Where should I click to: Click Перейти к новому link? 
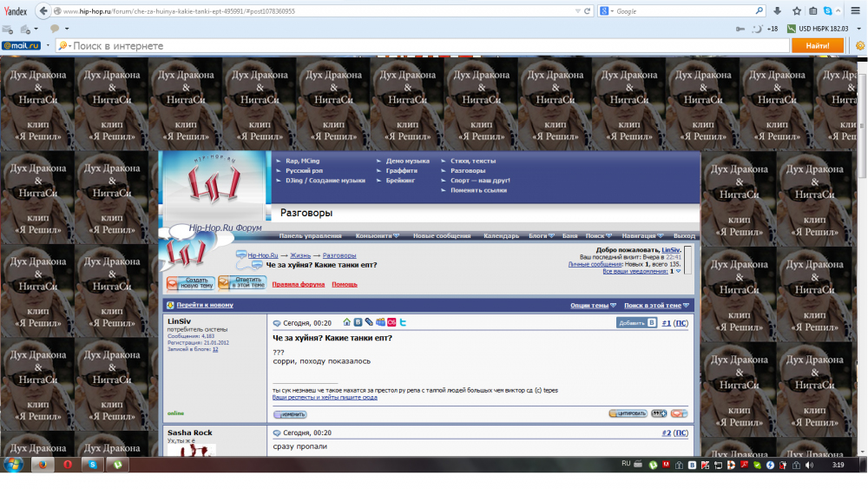pyautogui.click(x=205, y=305)
